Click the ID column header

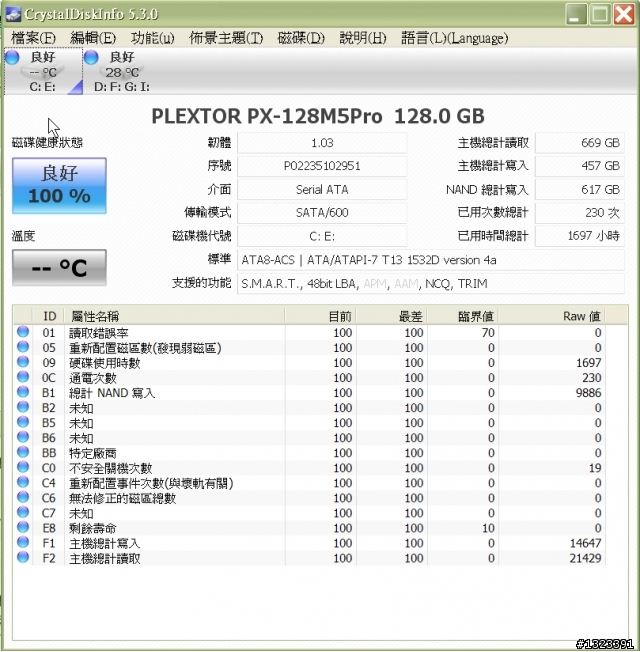click(49, 316)
